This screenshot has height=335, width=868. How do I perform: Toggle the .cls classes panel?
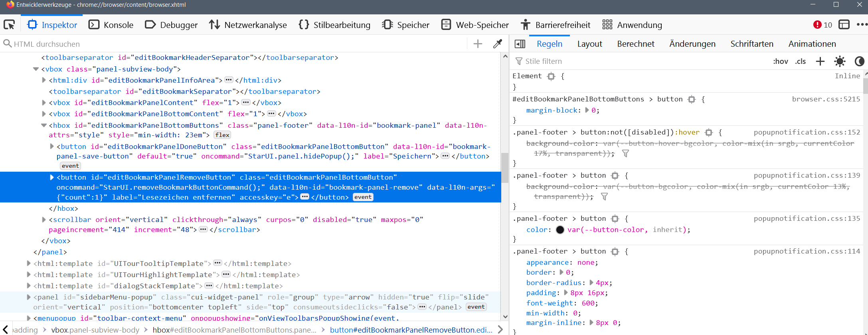tap(800, 61)
